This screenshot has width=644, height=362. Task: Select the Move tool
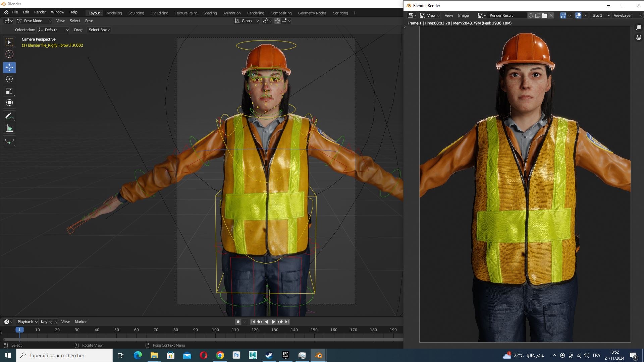pos(9,67)
